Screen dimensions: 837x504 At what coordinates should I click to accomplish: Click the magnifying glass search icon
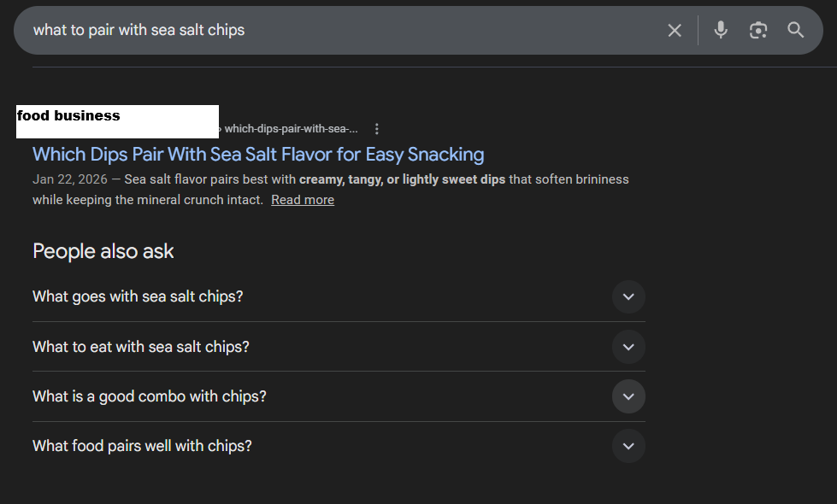coord(796,31)
